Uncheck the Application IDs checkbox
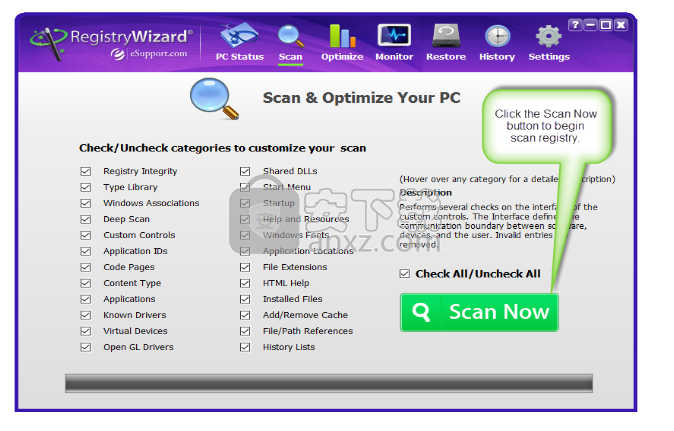674x431 pixels. [x=86, y=251]
